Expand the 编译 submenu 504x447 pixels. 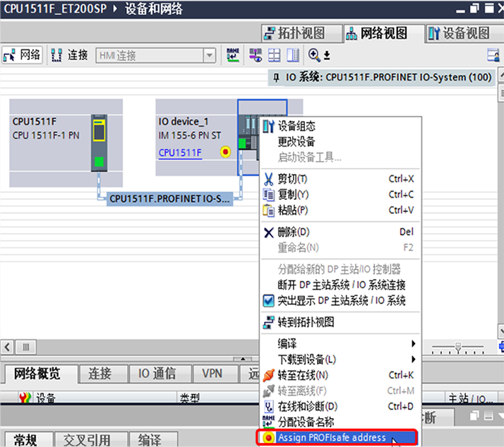point(340,344)
